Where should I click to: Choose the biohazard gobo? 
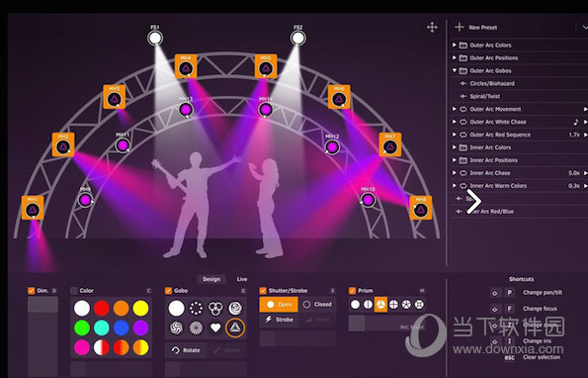(x=215, y=308)
